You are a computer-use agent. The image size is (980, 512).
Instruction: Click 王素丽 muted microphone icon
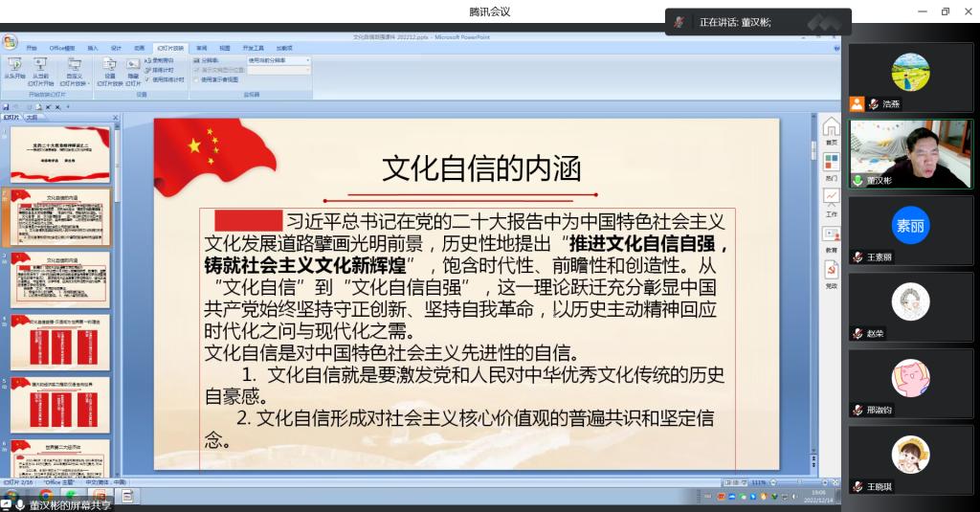858,256
